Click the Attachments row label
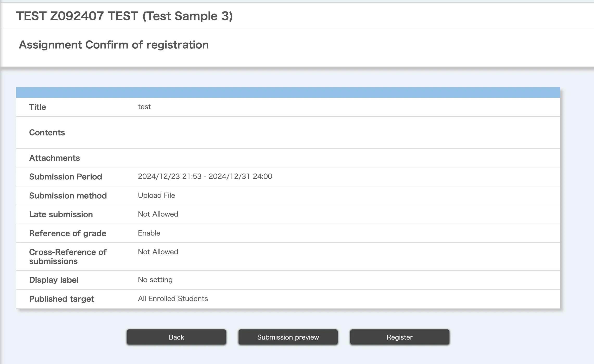 [54, 158]
